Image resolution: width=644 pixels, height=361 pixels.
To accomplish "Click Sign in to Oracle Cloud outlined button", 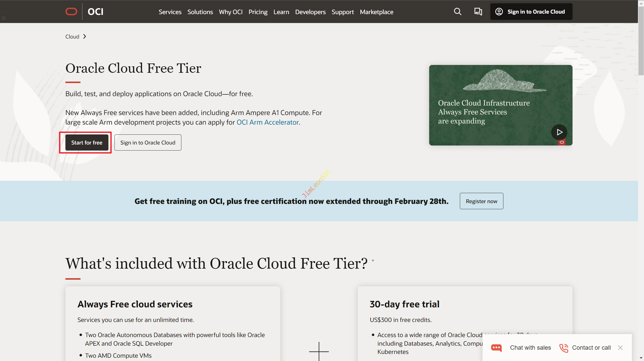I will [x=148, y=142].
